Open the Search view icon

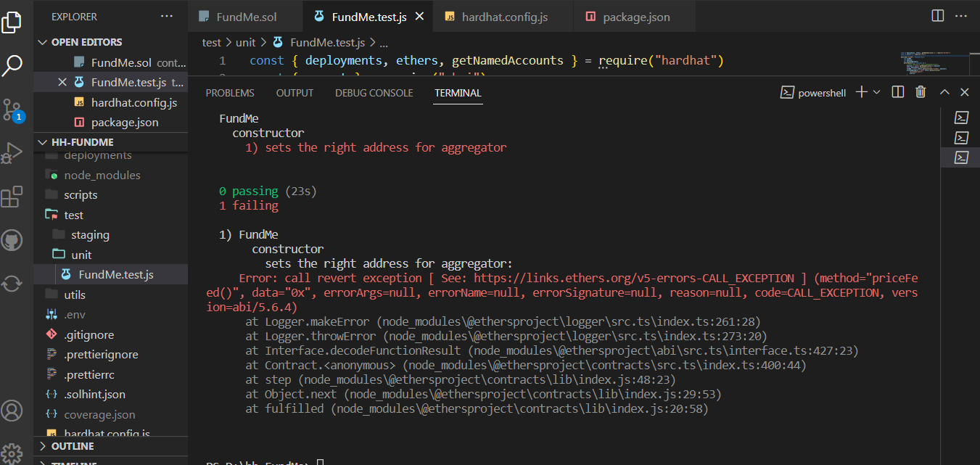tap(12, 65)
